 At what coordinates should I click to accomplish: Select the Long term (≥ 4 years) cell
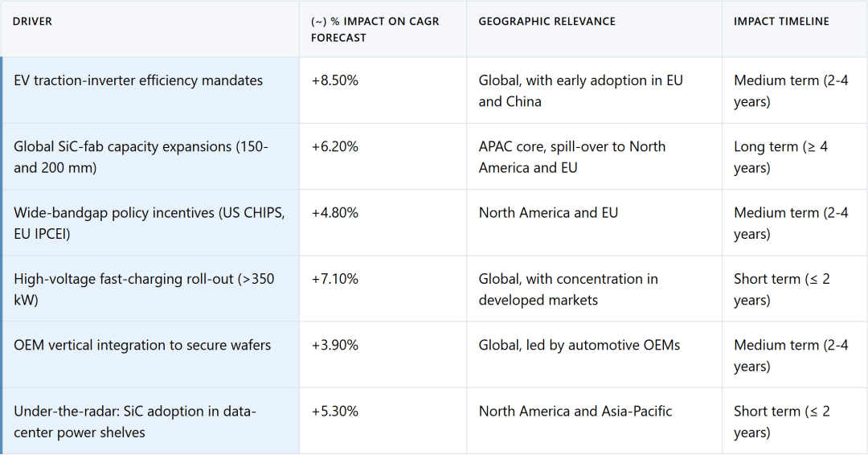pos(780,157)
